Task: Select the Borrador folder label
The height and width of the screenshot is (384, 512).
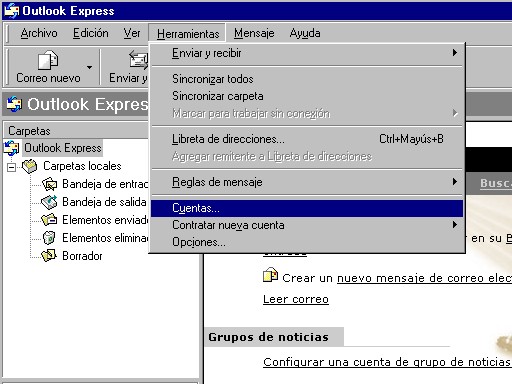Action: (x=82, y=256)
